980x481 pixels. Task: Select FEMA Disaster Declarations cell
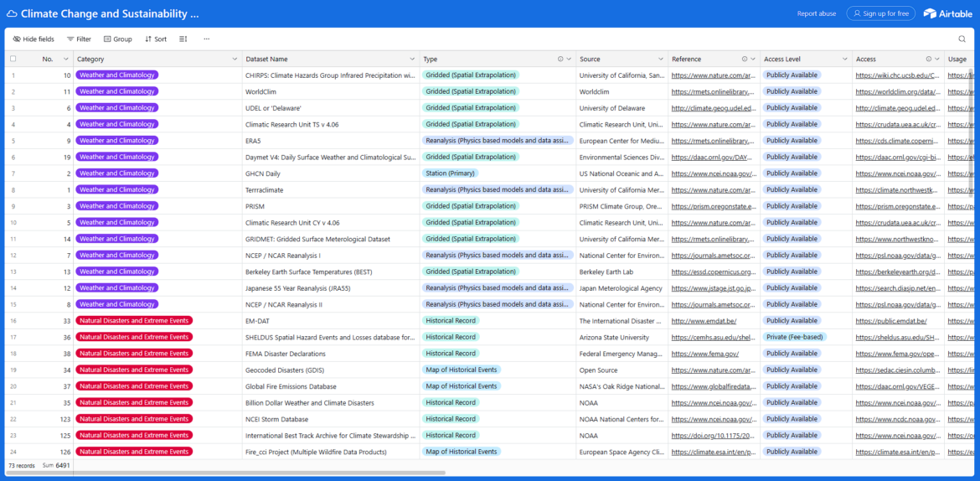(331, 354)
